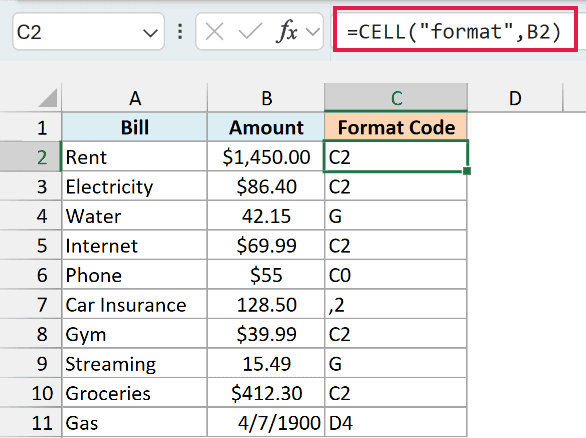The image size is (586, 438).
Task: Click the $55 amount cell
Action: tap(266, 275)
